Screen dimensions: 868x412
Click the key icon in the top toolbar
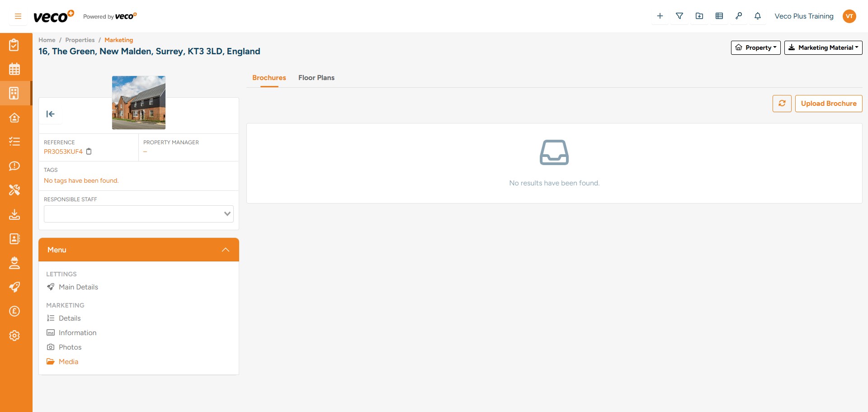pyautogui.click(x=739, y=16)
